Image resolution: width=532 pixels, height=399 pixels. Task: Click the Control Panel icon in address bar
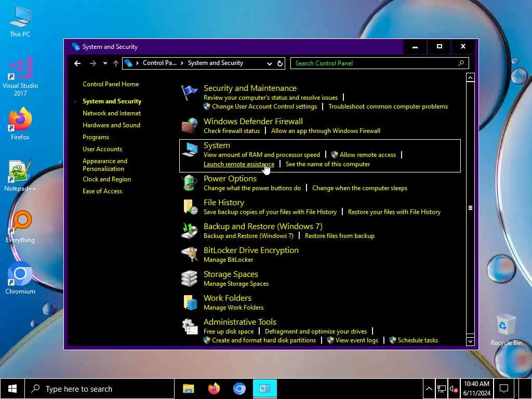(x=128, y=63)
